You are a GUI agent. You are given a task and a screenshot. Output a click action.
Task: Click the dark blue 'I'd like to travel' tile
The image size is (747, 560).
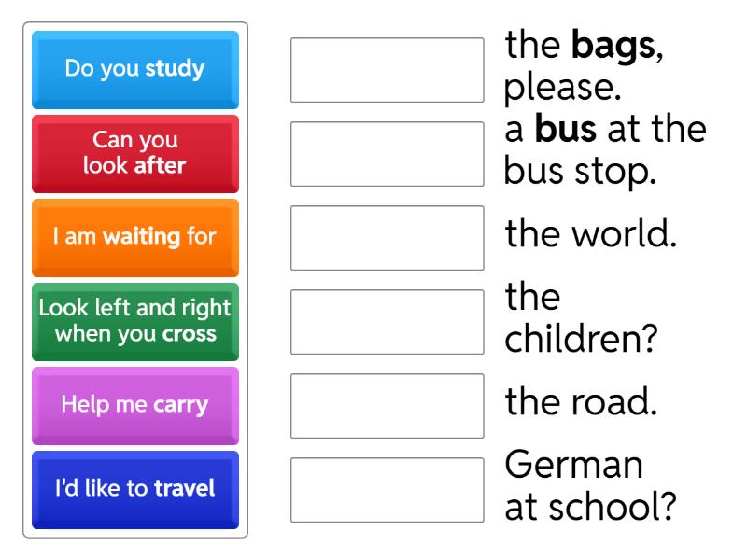pyautogui.click(x=135, y=489)
